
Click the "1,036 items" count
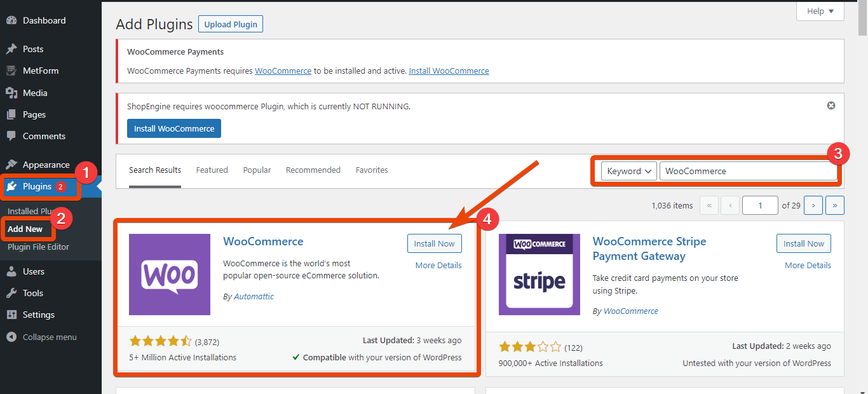[x=672, y=205]
